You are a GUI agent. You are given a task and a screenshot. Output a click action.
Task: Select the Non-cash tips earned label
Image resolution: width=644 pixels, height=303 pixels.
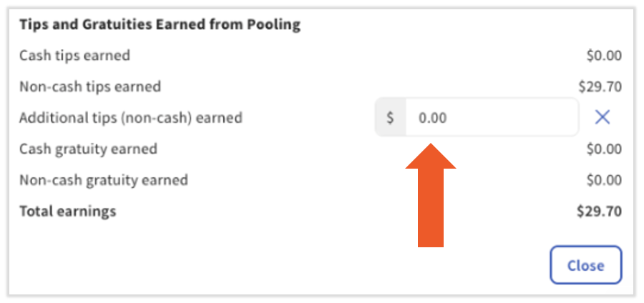pyautogui.click(x=90, y=86)
